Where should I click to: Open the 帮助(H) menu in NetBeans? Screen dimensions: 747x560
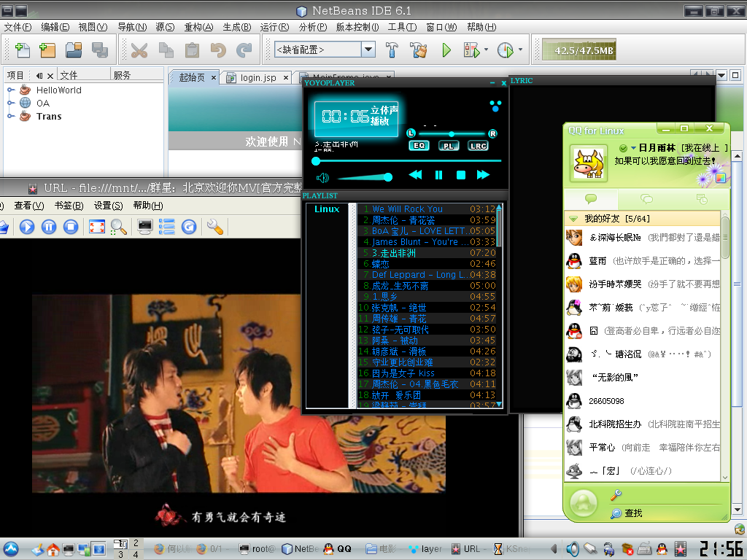[x=481, y=27]
